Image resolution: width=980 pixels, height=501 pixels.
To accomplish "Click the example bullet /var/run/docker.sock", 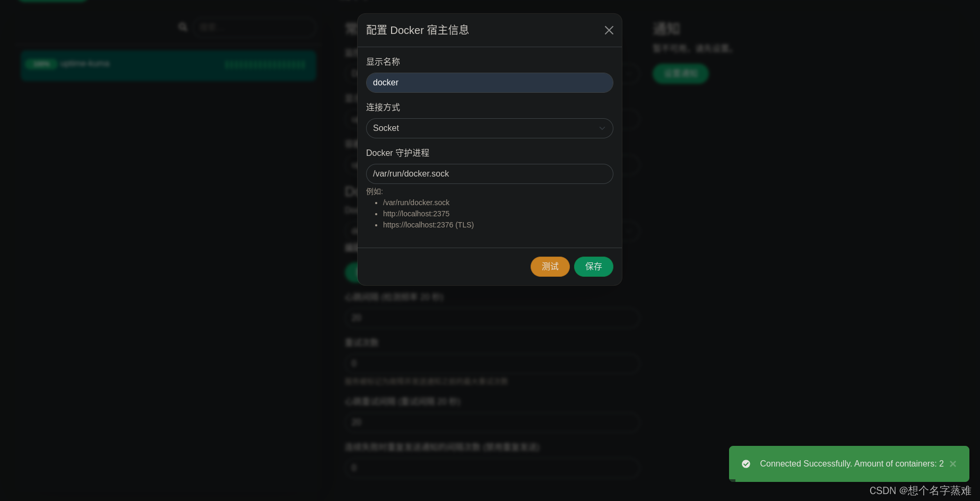I will click(x=416, y=203).
